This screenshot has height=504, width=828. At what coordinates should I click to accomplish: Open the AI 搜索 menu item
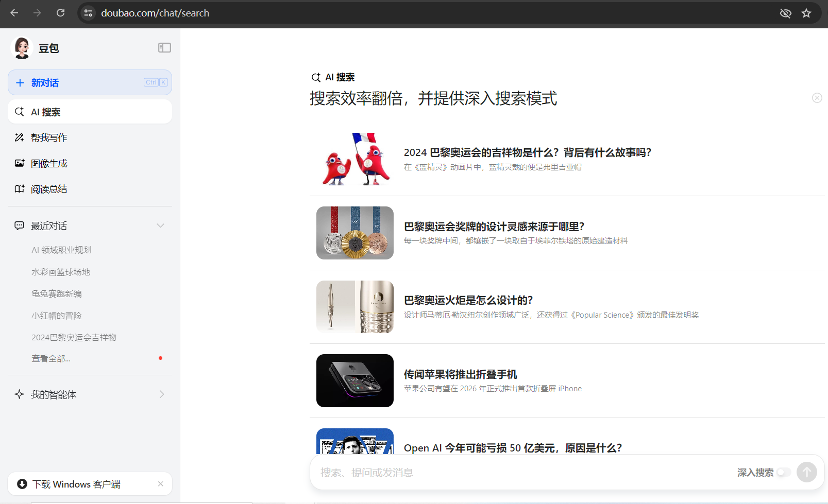point(90,112)
